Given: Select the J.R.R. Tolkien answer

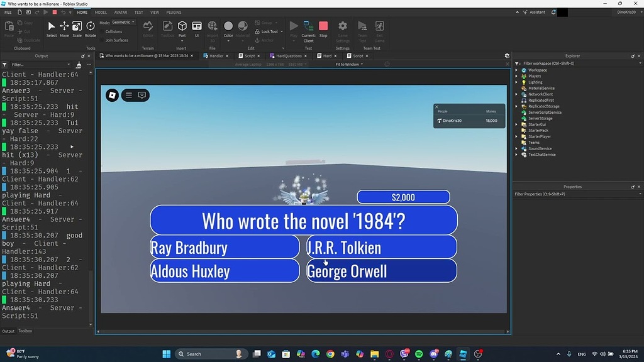Looking at the screenshot, I should [x=382, y=247].
